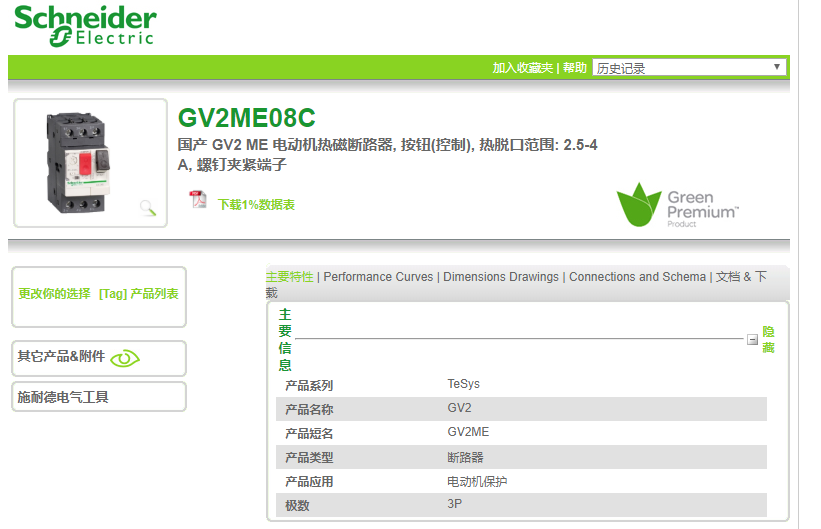Click the 产品类型 label
821x529 pixels.
(309, 458)
